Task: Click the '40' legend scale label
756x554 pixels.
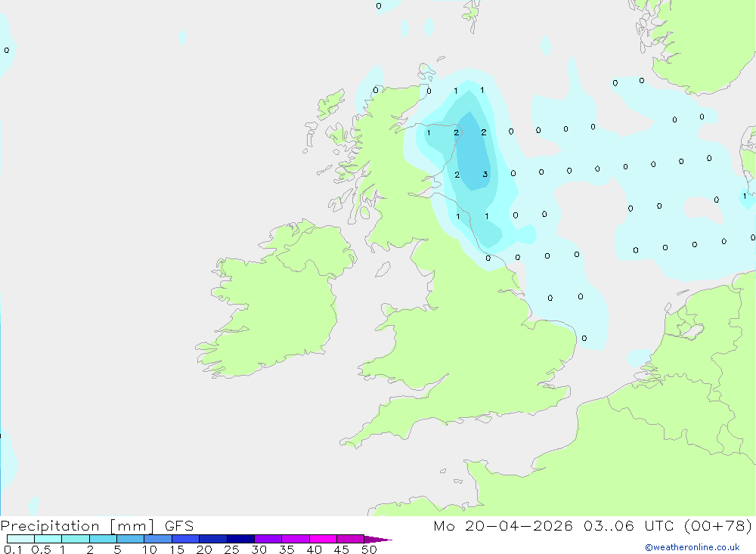Action: point(314,549)
